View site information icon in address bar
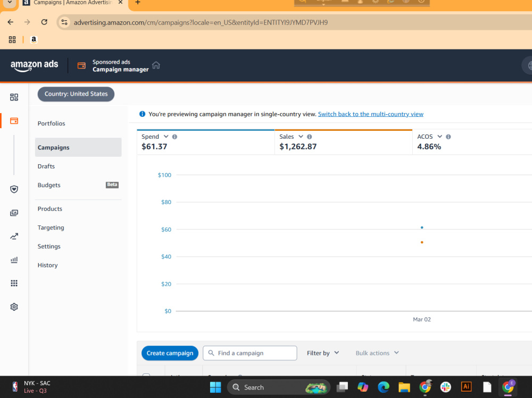This screenshot has height=398, width=532. [64, 22]
